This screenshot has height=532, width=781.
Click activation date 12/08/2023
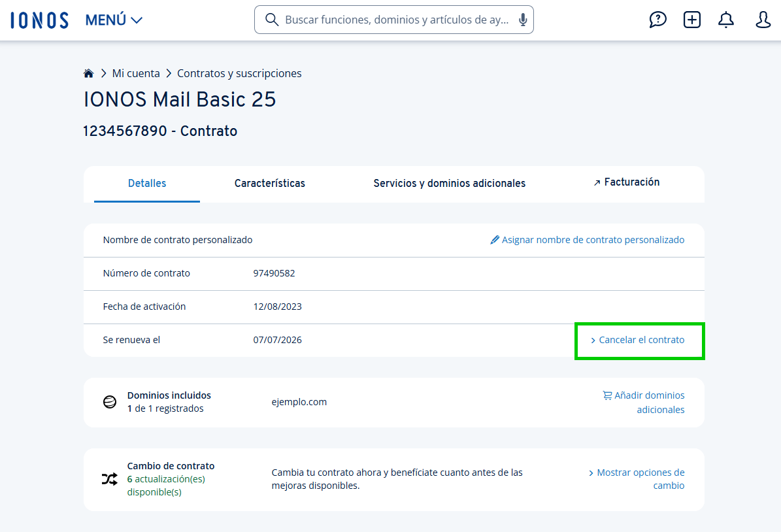[x=277, y=307]
